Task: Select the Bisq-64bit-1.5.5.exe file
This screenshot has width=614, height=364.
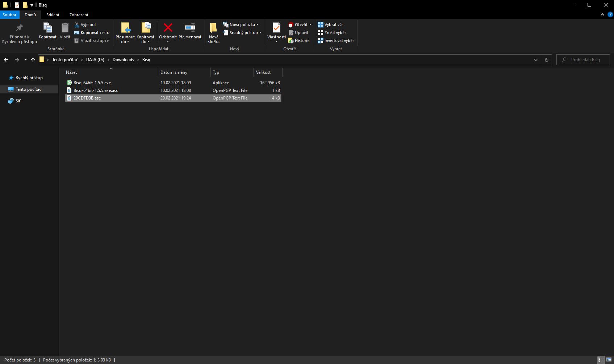Action: coord(92,83)
